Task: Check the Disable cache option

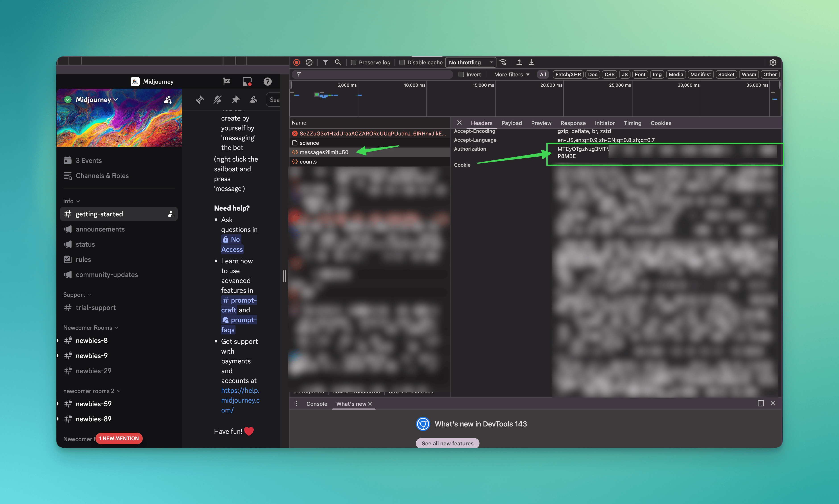Action: coord(402,62)
